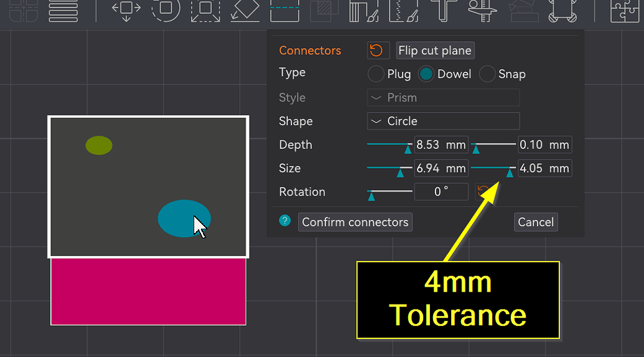The width and height of the screenshot is (644, 357).
Task: Adjust the Size tolerance slider
Action: pos(510,173)
